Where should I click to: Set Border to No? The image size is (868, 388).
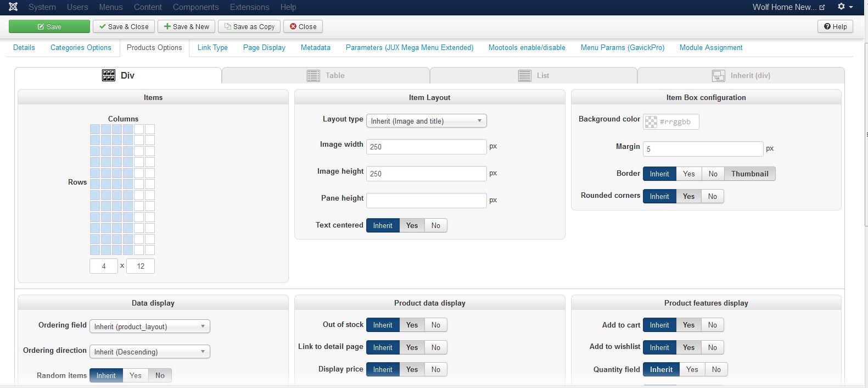point(713,174)
